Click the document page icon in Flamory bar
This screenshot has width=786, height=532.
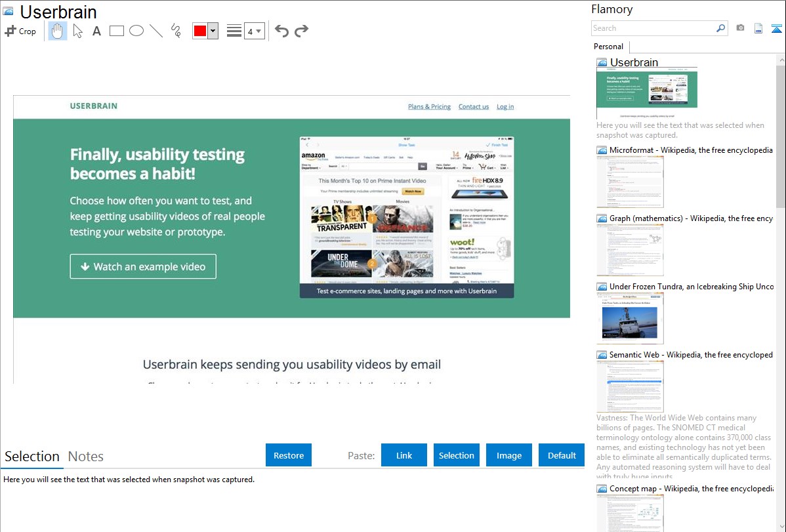click(758, 28)
